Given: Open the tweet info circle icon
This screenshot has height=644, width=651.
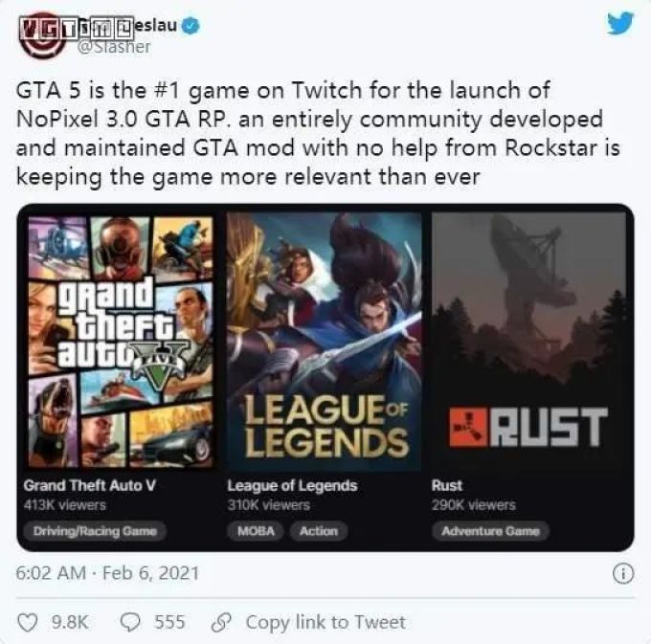Looking at the screenshot, I should (623, 574).
